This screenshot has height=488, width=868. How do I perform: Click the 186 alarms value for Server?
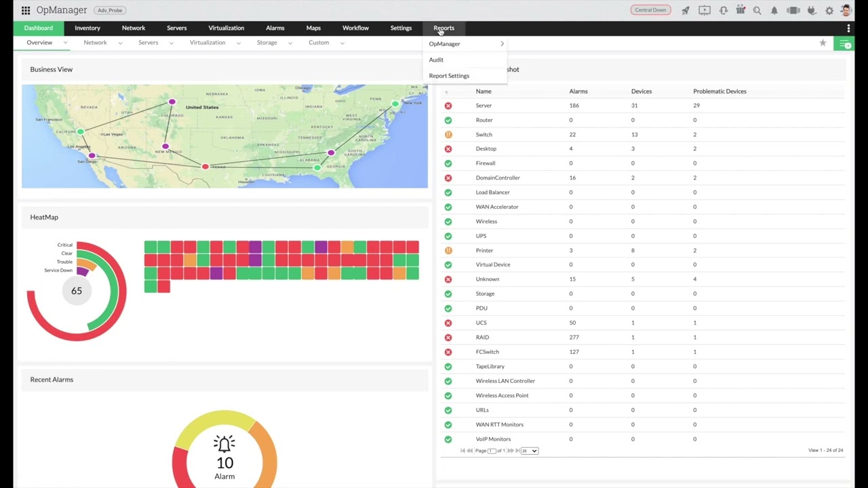point(575,106)
